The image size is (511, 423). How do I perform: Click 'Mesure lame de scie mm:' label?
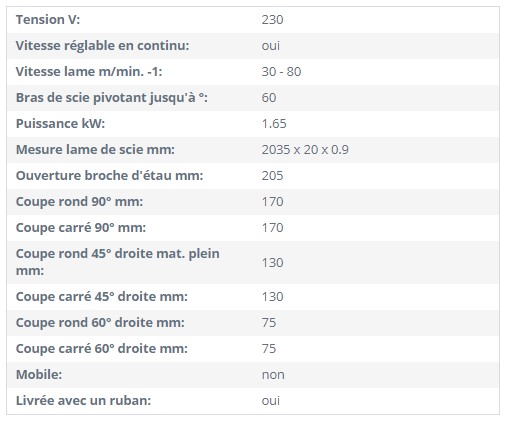point(95,150)
